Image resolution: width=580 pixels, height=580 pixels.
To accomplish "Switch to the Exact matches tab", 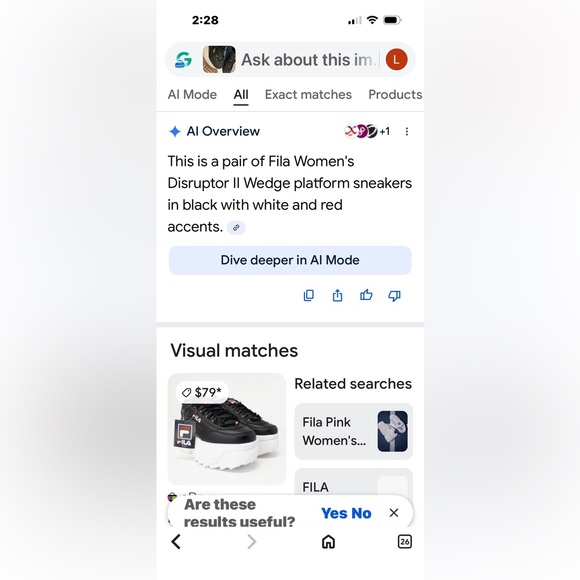I will pos(308,95).
